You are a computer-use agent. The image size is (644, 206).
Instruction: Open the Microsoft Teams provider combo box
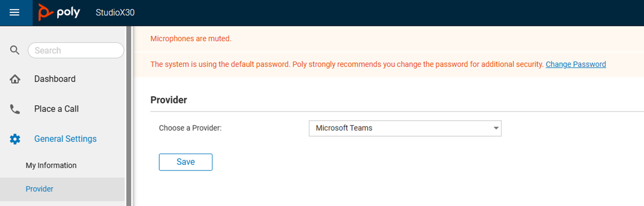point(401,128)
